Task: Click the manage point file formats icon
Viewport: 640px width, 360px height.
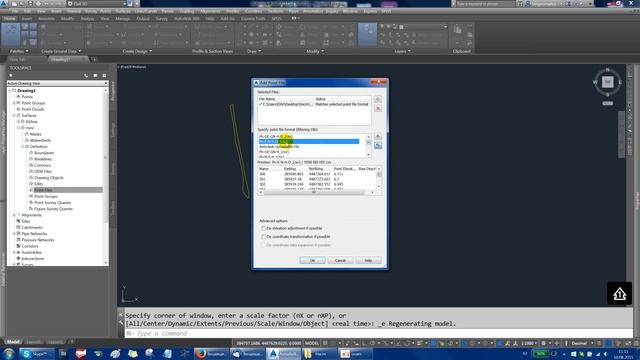Action: tap(378, 136)
